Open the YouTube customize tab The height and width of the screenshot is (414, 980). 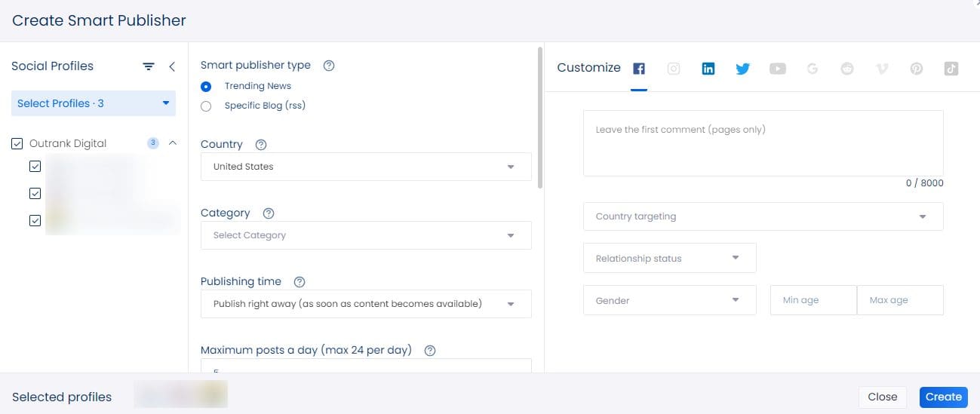[778, 69]
